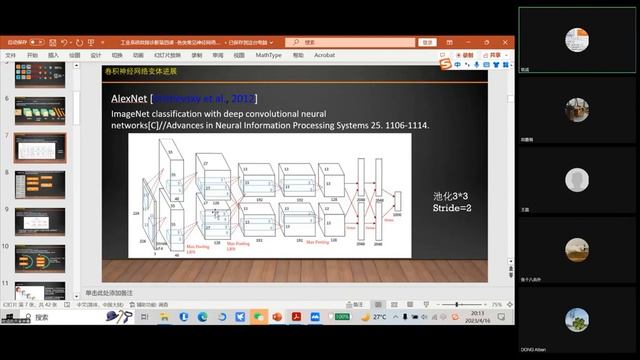The height and width of the screenshot is (360, 640).
Task: Switch to the 开始 ribbon tab
Action: [32, 55]
